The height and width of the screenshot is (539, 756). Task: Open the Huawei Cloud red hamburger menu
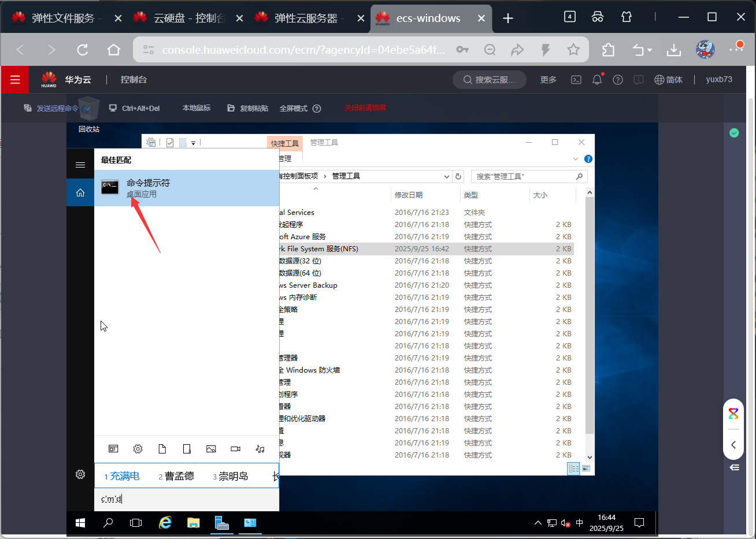click(x=15, y=80)
